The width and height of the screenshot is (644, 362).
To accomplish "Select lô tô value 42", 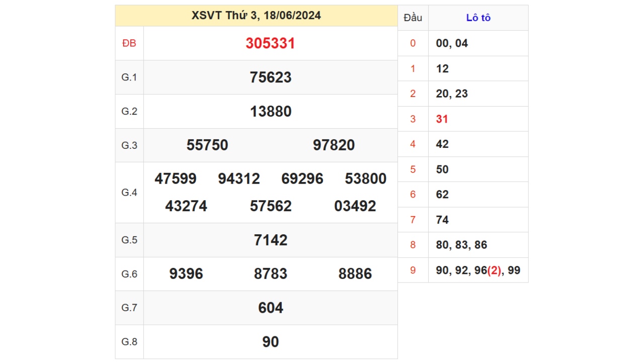I will (442, 144).
